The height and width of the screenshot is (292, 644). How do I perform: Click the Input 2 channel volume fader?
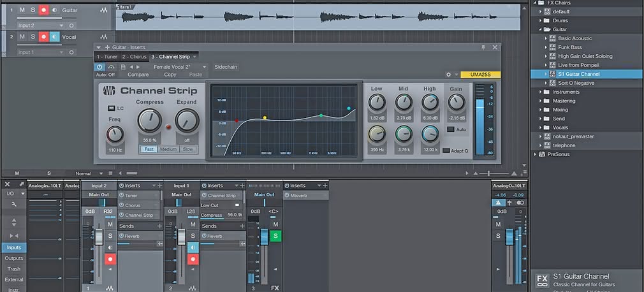pyautogui.click(x=99, y=238)
